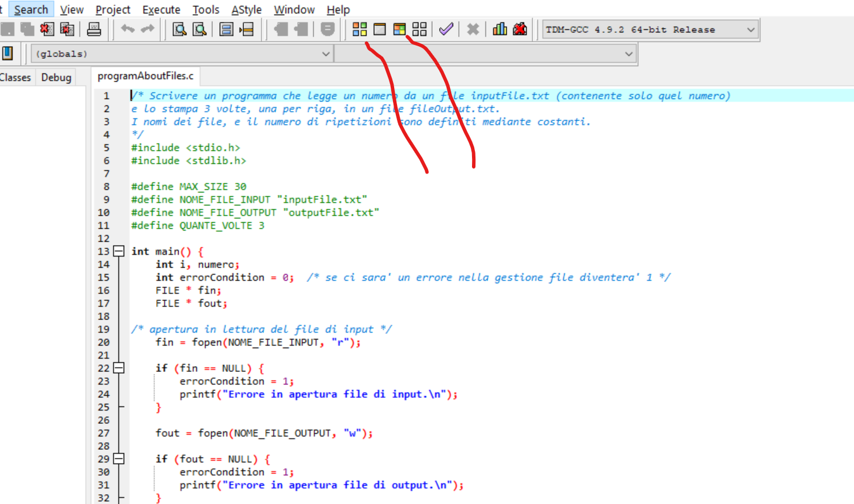Click the Find magnifier icon
854x504 pixels.
click(x=179, y=29)
